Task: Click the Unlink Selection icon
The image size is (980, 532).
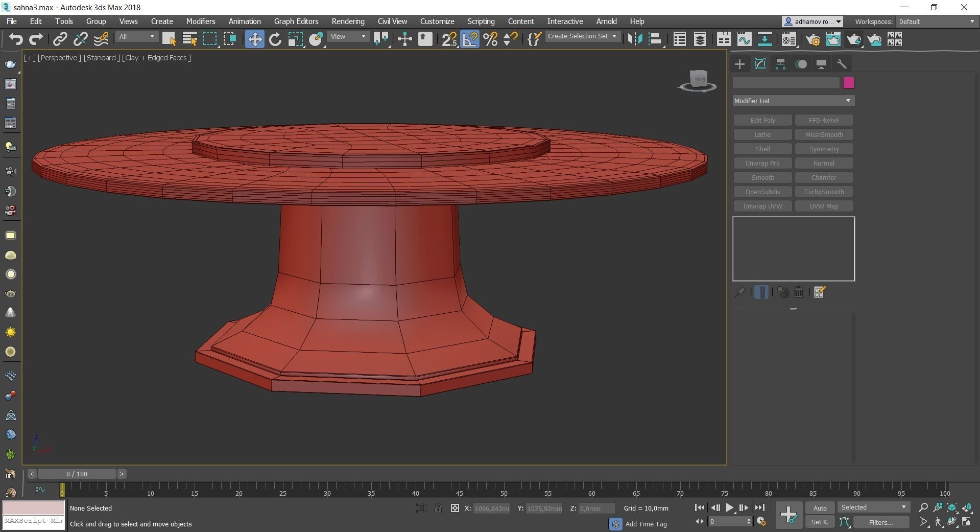Action: tap(80, 39)
